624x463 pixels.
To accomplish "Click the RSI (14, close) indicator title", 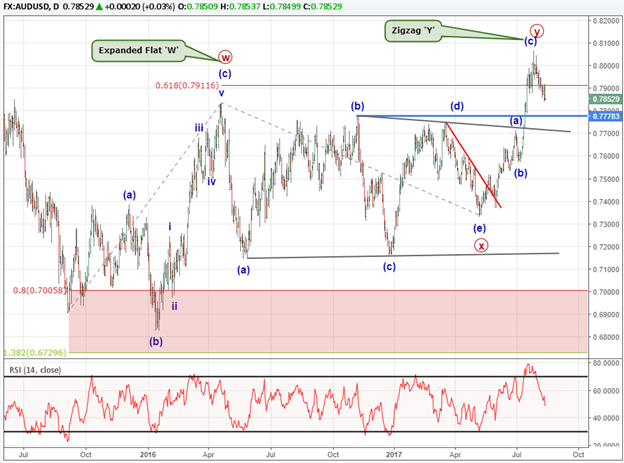I will point(35,370).
